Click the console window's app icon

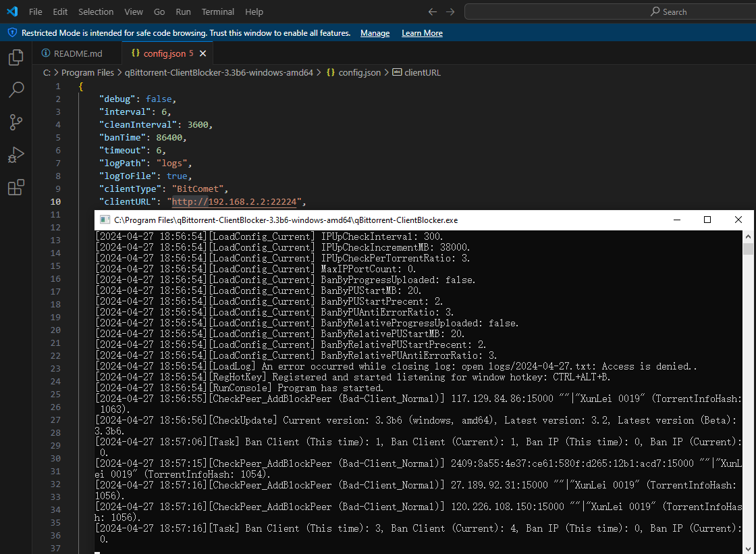click(105, 220)
